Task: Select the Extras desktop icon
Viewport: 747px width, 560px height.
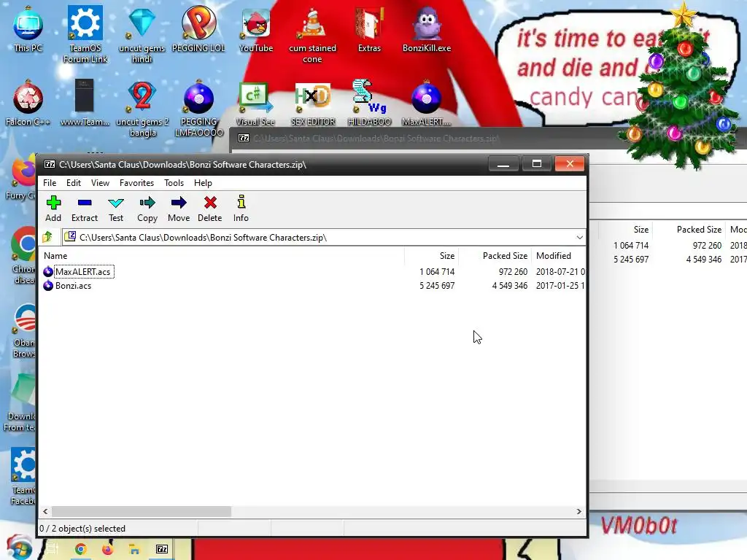Action: (x=369, y=29)
